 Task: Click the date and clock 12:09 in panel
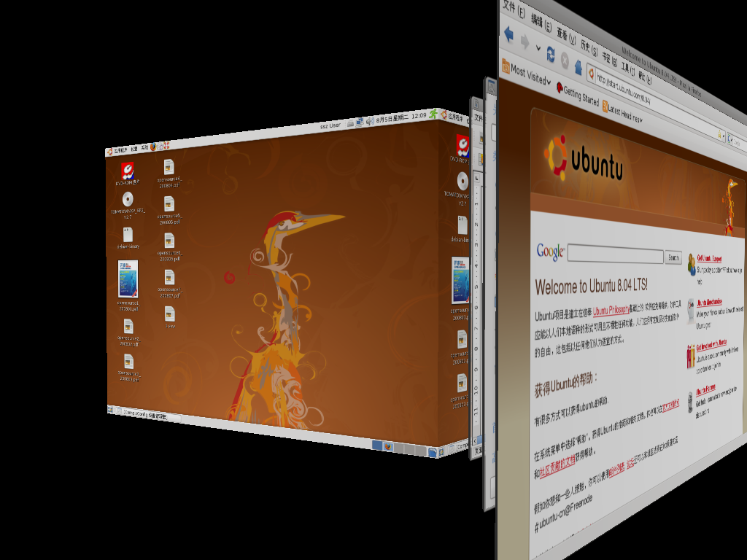click(400, 117)
